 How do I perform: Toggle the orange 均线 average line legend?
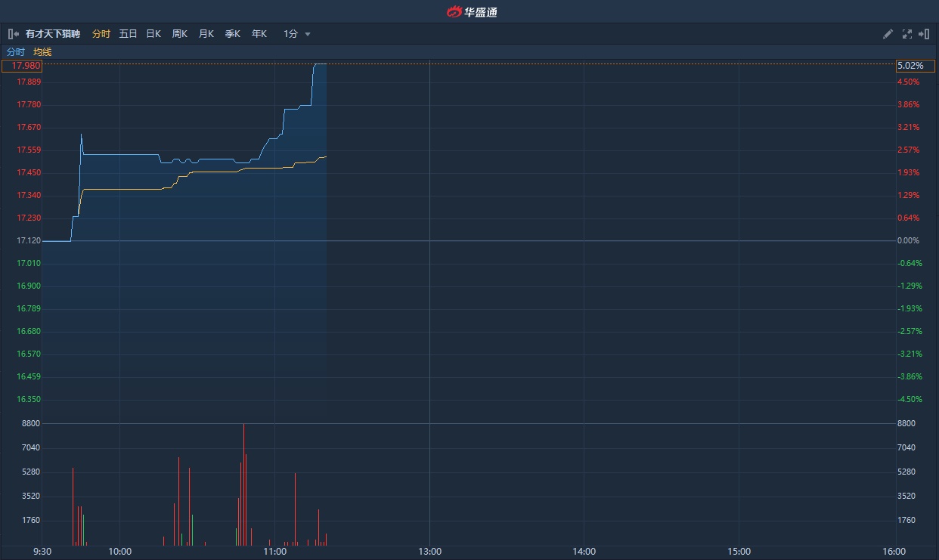click(x=42, y=52)
